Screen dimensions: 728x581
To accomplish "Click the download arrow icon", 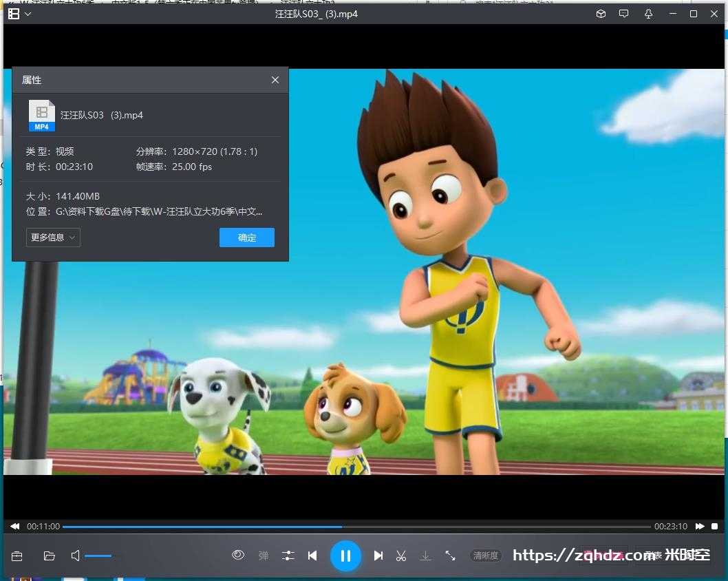I will (425, 556).
